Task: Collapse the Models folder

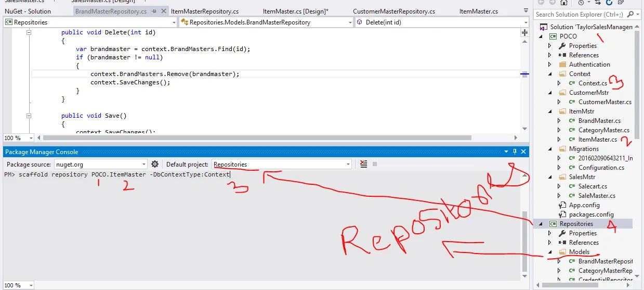Action: click(550, 252)
